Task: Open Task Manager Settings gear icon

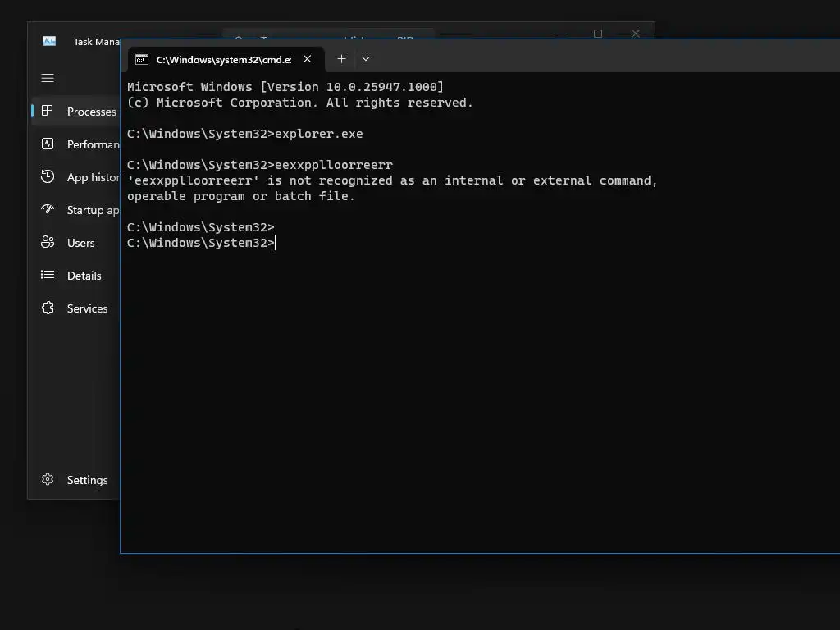Action: click(x=47, y=479)
